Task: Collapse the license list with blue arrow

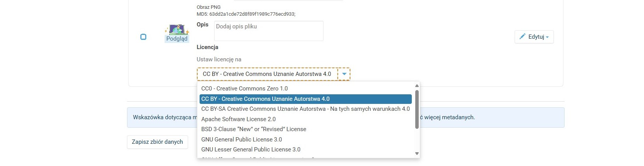Action: coord(344,74)
